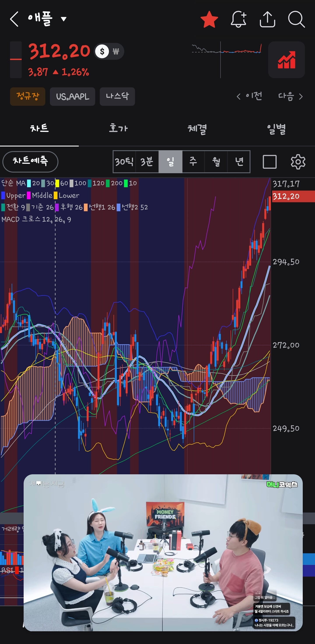The image size is (315, 644).
Task: Go to previous stock with 이전
Action: [249, 96]
